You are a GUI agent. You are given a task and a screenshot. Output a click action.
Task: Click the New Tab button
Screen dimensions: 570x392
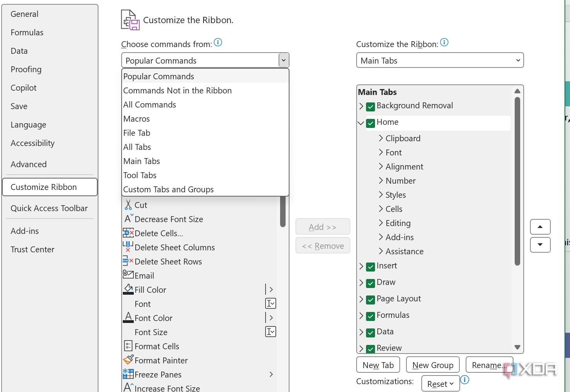click(x=378, y=365)
